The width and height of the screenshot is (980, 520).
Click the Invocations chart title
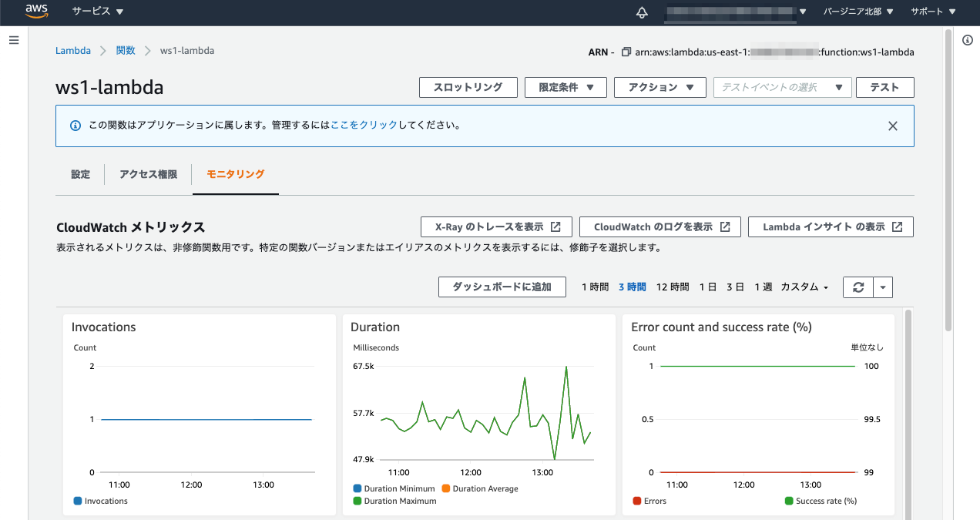(103, 327)
